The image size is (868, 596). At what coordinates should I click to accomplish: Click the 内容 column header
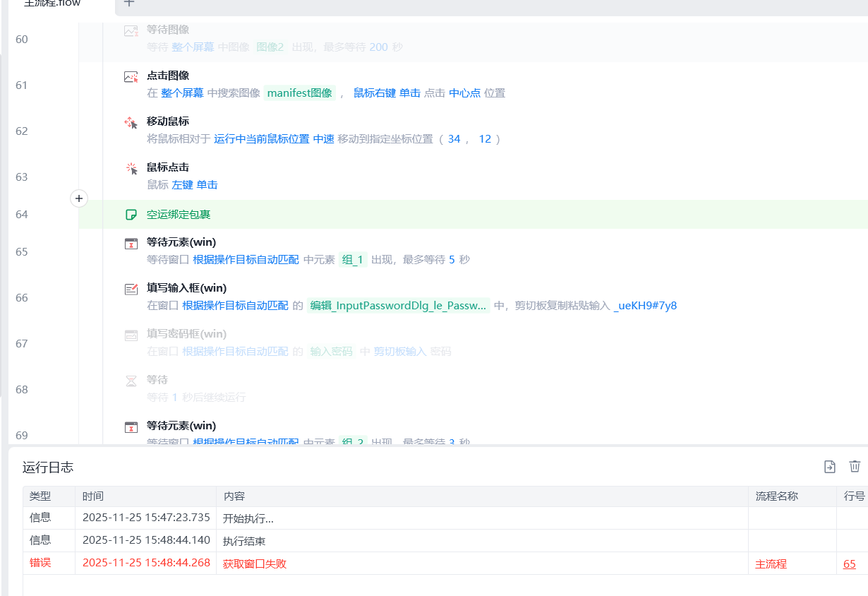coord(482,496)
